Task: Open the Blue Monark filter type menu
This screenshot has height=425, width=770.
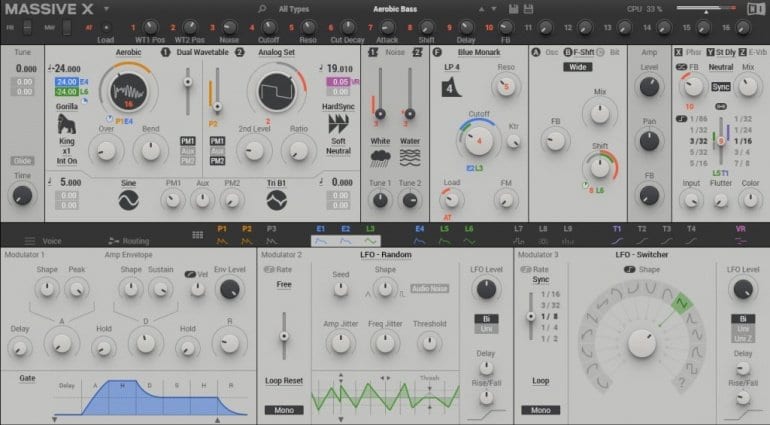Action: click(479, 52)
